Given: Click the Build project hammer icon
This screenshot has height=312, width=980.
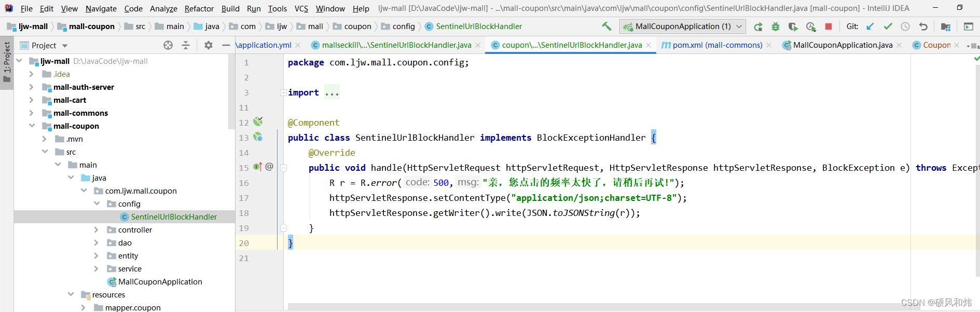Looking at the screenshot, I should point(606,26).
